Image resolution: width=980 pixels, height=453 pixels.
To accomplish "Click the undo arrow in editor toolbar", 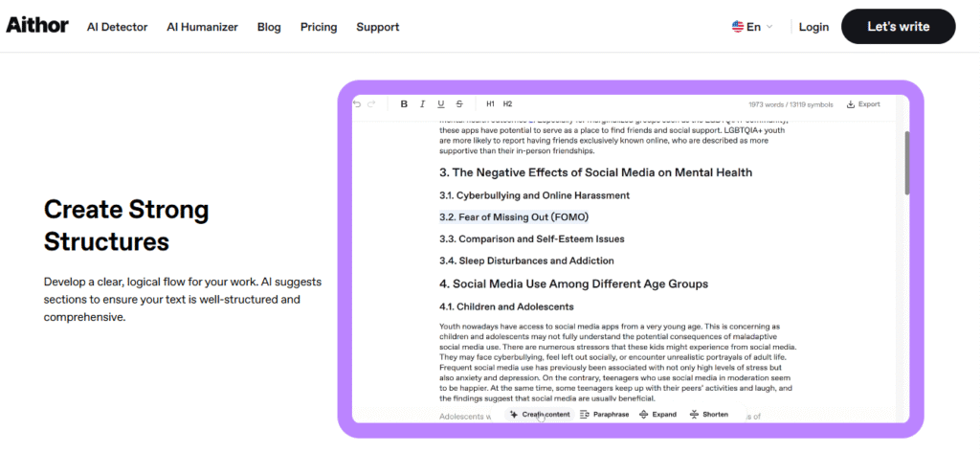I will click(357, 103).
